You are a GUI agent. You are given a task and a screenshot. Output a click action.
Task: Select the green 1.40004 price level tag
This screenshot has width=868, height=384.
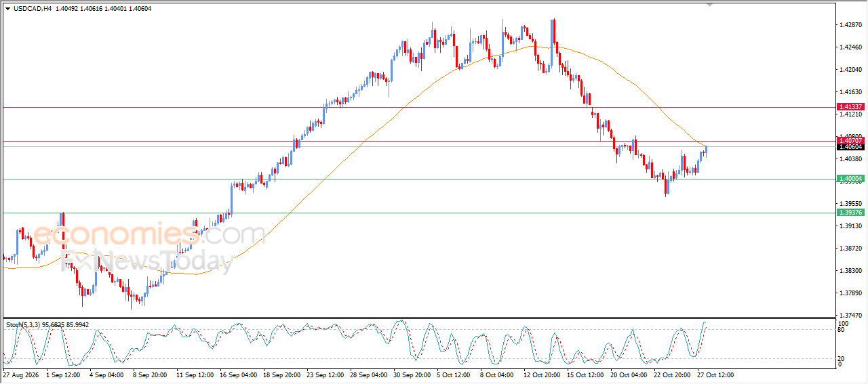850,179
